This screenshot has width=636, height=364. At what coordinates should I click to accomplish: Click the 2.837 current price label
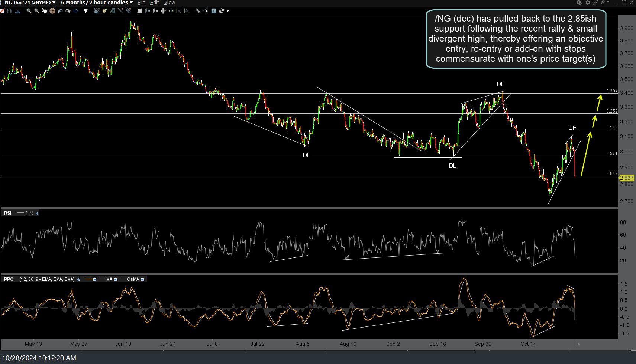coord(626,178)
